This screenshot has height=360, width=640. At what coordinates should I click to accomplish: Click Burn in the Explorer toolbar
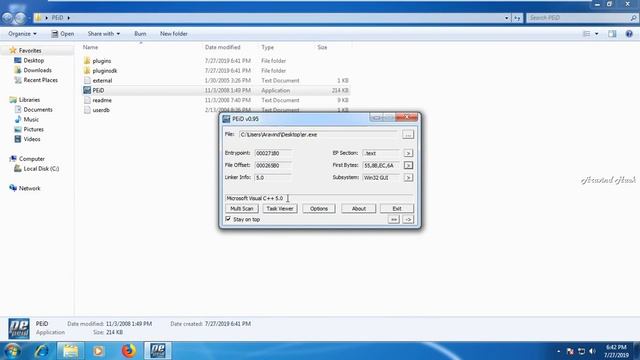(x=140, y=34)
